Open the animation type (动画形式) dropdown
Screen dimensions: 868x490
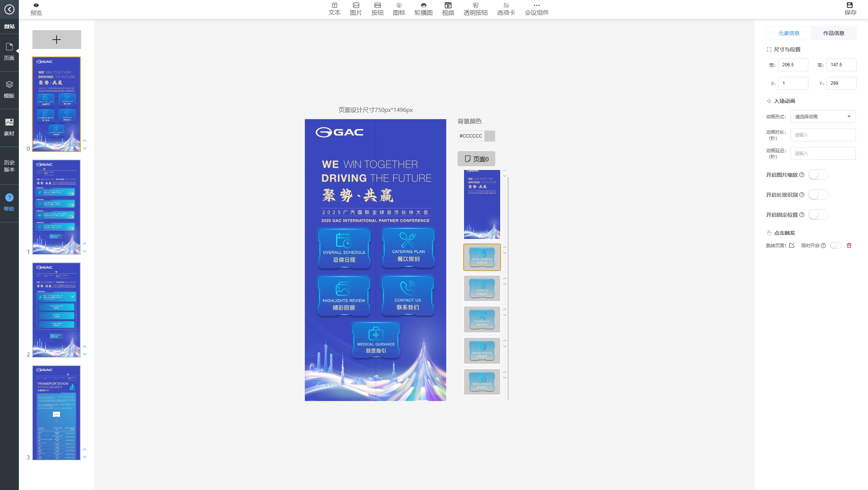coord(823,116)
